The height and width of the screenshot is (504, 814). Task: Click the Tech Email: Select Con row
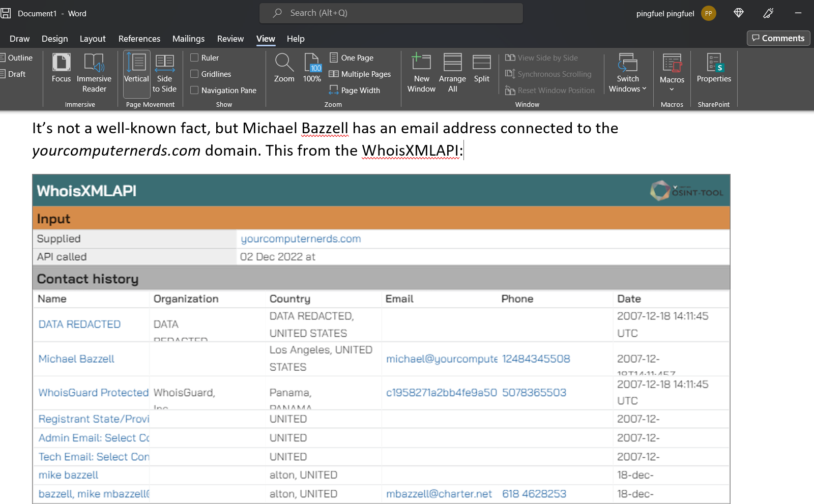[x=94, y=457]
